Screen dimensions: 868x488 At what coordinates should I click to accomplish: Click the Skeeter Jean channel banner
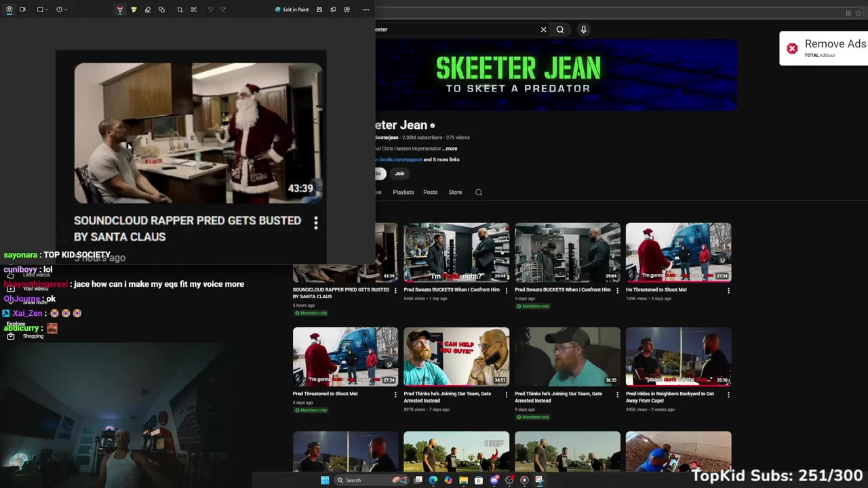(x=556, y=75)
